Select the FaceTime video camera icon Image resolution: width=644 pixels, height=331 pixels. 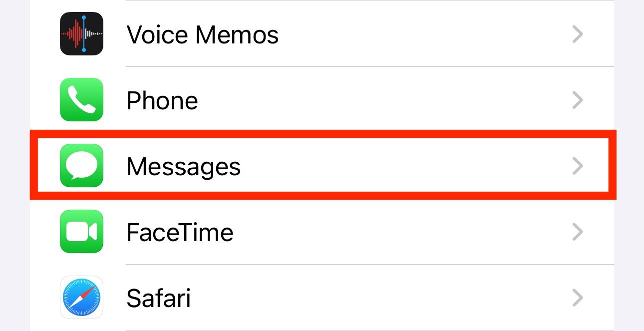pyautogui.click(x=81, y=232)
